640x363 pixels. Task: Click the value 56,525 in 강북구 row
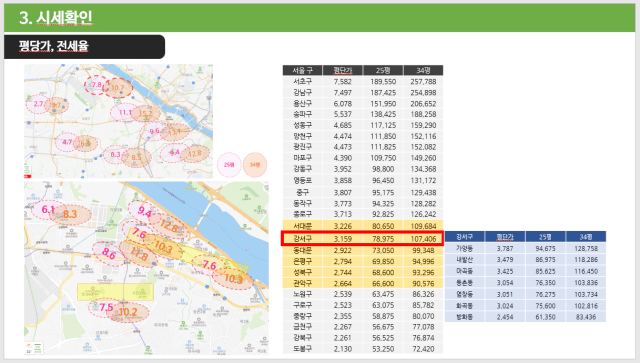point(382,338)
